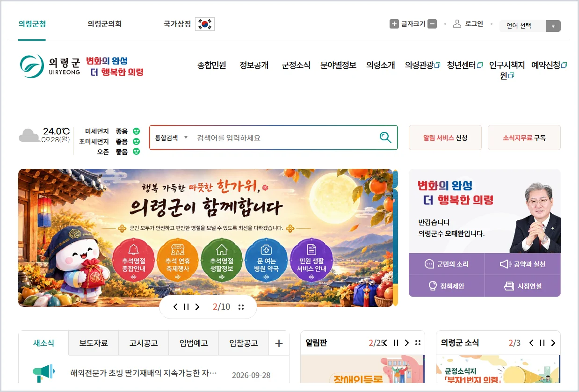Open 인구시책지원 external menu link
This screenshot has height=392, width=579.
click(507, 70)
